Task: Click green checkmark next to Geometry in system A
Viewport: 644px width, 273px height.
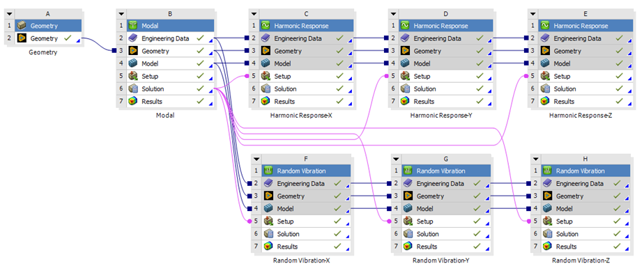Action: (x=68, y=38)
